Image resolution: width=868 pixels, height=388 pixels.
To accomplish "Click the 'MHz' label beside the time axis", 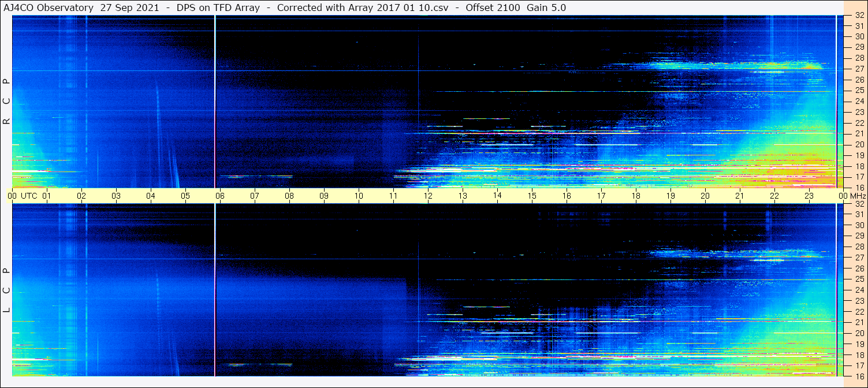I will coord(858,196).
